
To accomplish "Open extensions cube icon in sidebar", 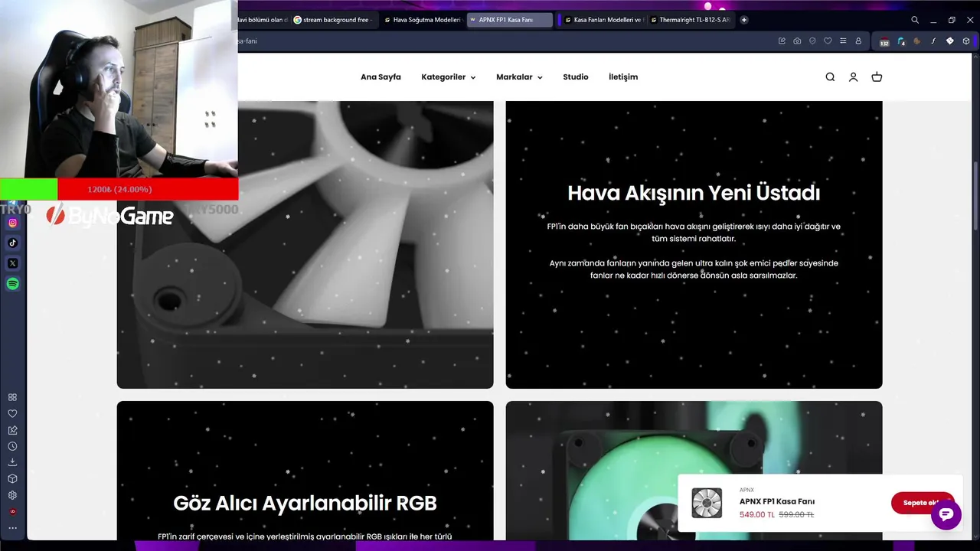I will tap(12, 478).
